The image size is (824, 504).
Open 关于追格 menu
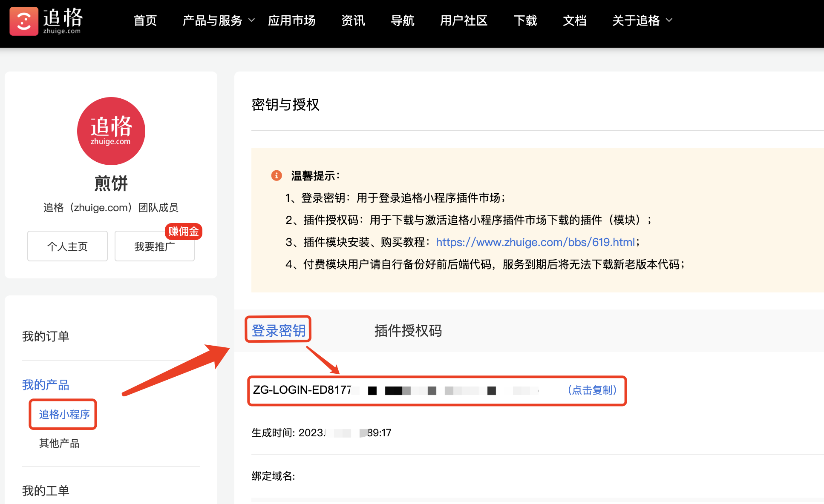click(636, 20)
